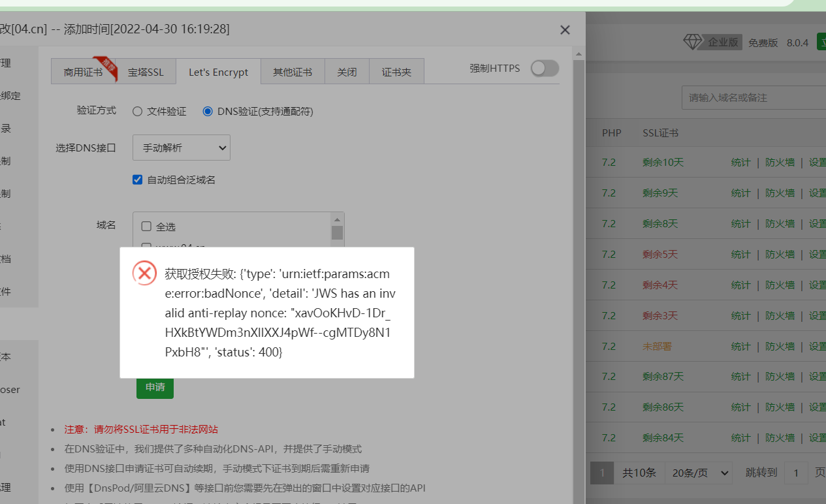The height and width of the screenshot is (504, 826).
Task: Click the domain list scroll-up arrow
Action: tap(337, 219)
